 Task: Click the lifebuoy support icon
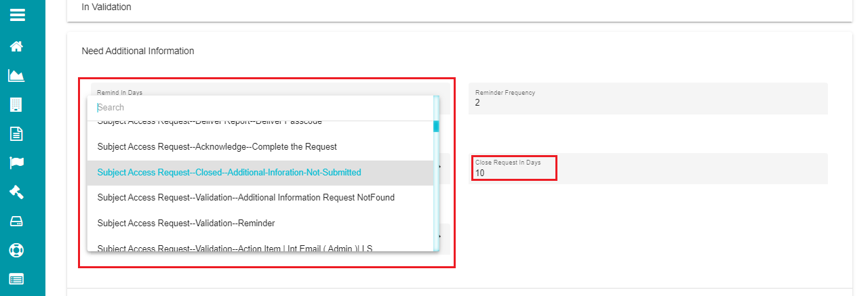coord(17,249)
